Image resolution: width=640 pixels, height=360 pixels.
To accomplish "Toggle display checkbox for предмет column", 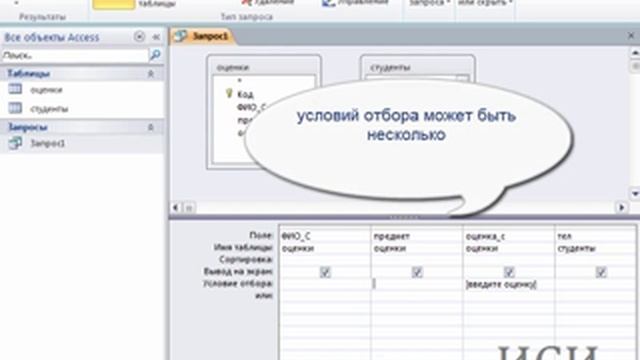I will click(x=417, y=272).
